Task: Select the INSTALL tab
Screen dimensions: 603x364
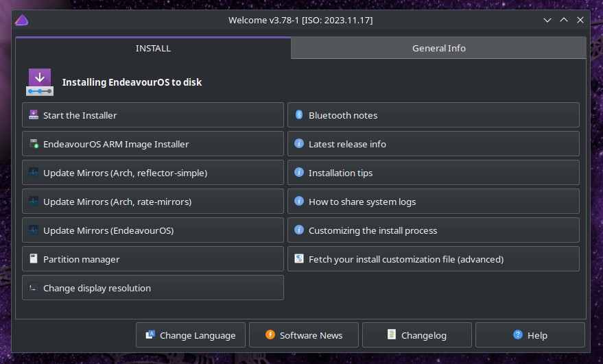Action: click(153, 48)
